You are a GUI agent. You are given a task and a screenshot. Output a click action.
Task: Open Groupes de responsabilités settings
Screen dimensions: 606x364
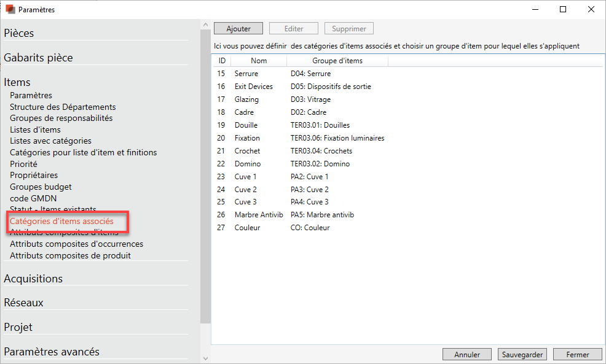(x=61, y=118)
